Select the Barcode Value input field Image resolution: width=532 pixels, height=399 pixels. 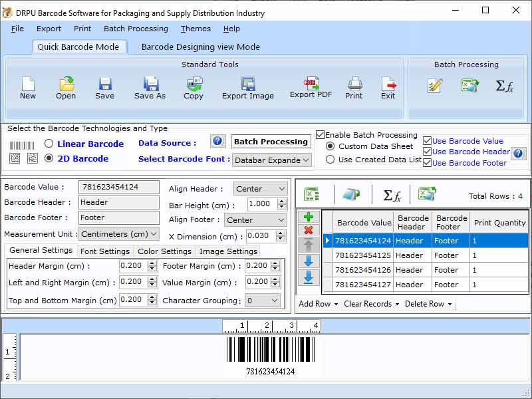(x=118, y=187)
